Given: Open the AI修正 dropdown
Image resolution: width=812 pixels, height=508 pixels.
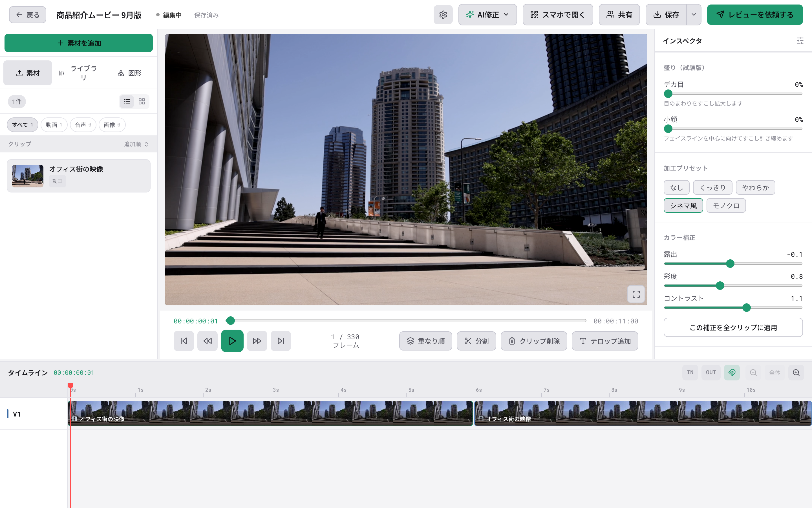Looking at the screenshot, I should pyautogui.click(x=487, y=15).
